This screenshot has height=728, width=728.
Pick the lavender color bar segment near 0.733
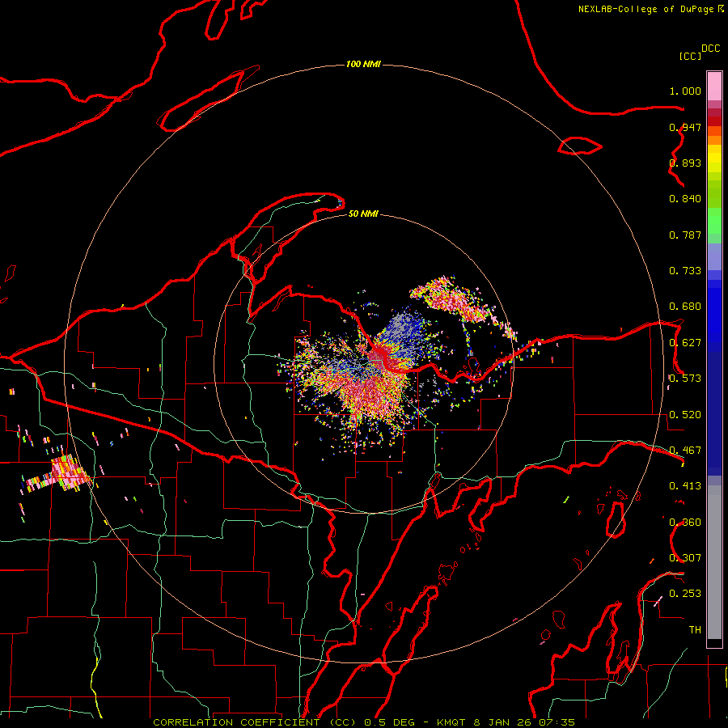pos(714,257)
